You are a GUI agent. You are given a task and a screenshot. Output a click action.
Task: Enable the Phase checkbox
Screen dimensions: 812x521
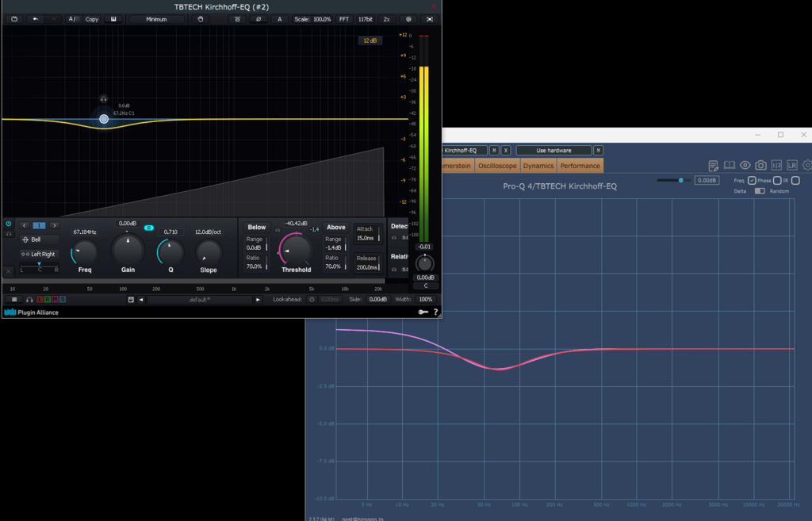777,180
